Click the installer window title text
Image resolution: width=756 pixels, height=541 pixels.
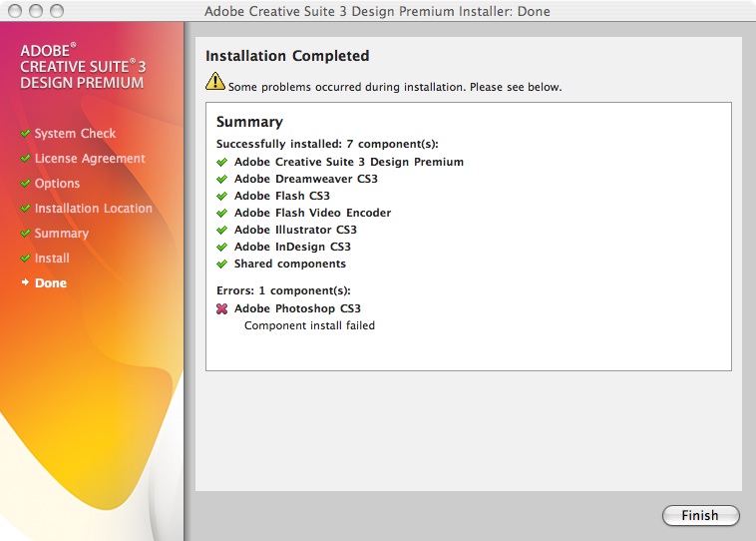coord(377,11)
